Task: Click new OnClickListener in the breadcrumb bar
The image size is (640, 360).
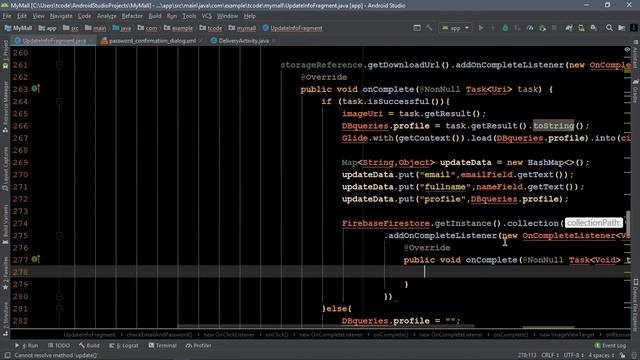Action: point(229,335)
